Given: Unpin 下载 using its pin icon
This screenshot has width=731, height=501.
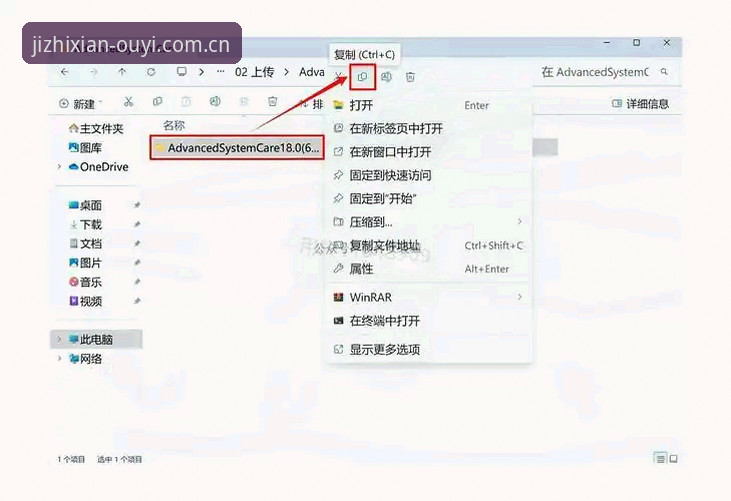Looking at the screenshot, I should [137, 224].
